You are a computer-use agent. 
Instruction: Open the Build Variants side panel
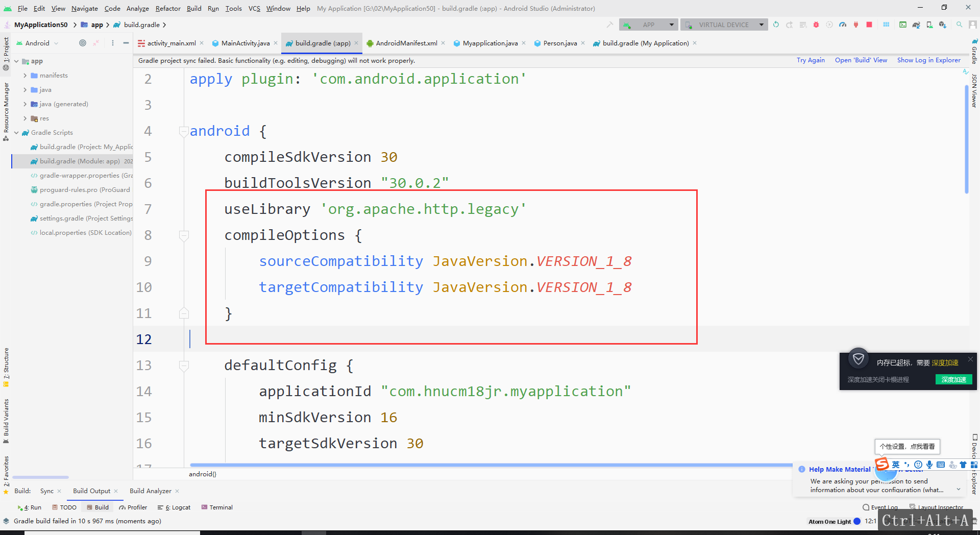[x=6, y=421]
